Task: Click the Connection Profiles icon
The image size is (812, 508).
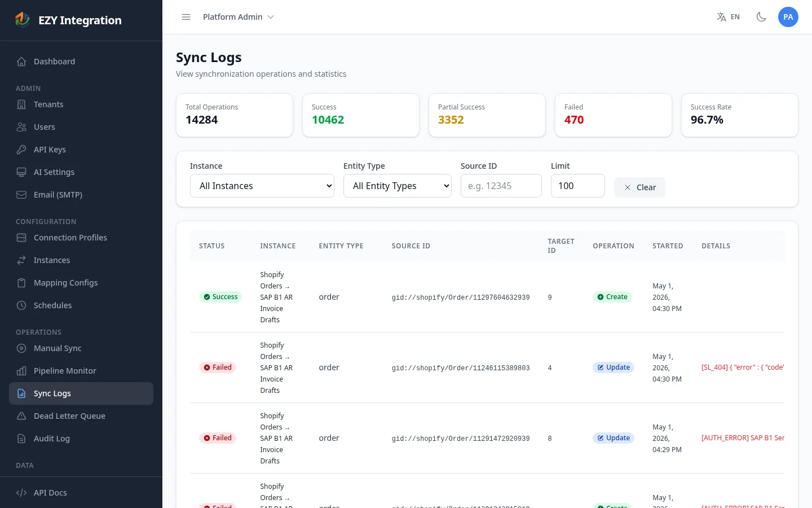Action: 21,238
